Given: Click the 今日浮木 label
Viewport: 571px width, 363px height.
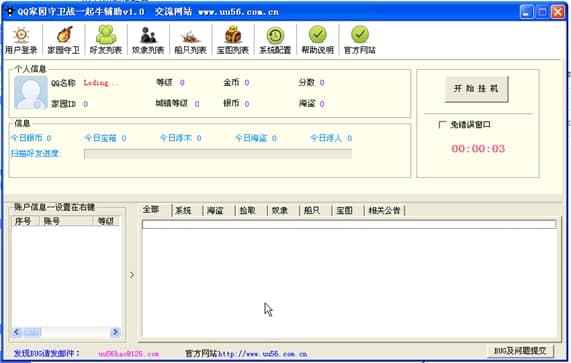Looking at the screenshot, I should [x=176, y=138].
